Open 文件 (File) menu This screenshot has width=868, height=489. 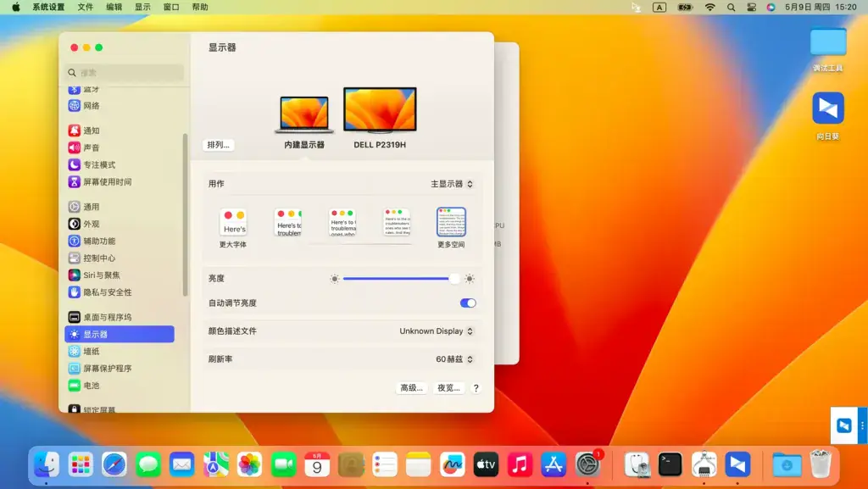(x=86, y=7)
